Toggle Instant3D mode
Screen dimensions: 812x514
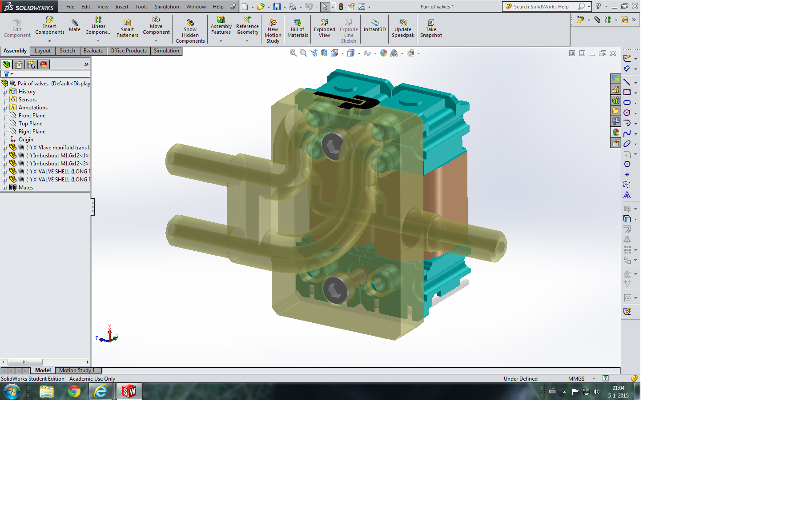point(374,26)
